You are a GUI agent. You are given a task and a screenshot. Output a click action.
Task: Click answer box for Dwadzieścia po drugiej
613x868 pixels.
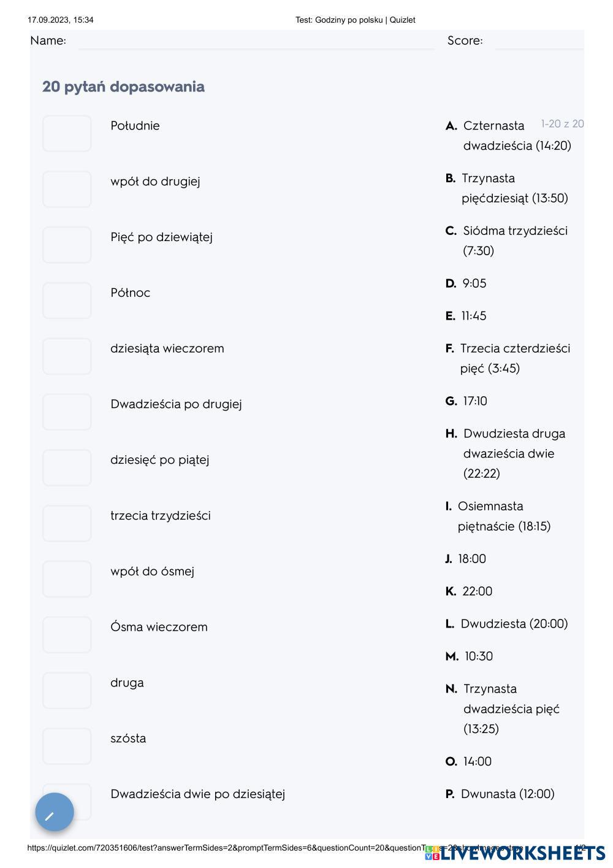(67, 412)
